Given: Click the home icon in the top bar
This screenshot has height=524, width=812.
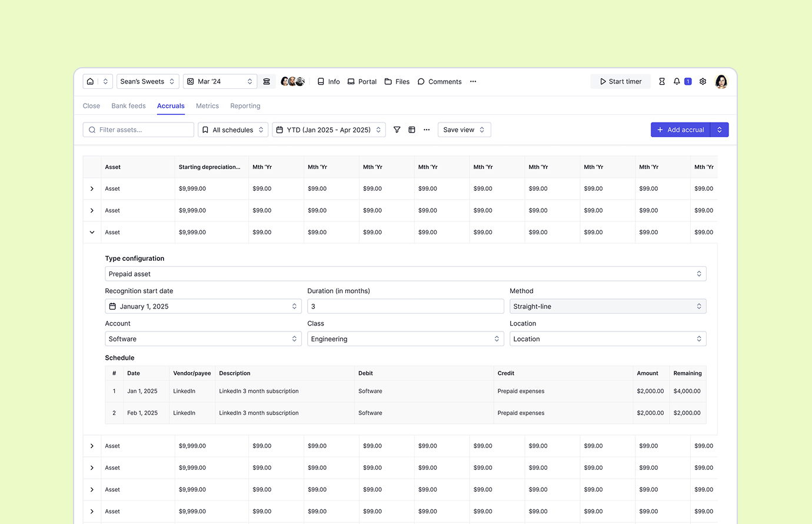Looking at the screenshot, I should click(x=91, y=81).
